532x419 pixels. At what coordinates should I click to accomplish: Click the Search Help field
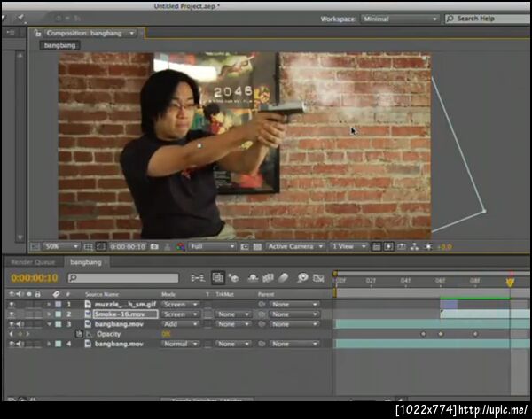click(x=488, y=19)
